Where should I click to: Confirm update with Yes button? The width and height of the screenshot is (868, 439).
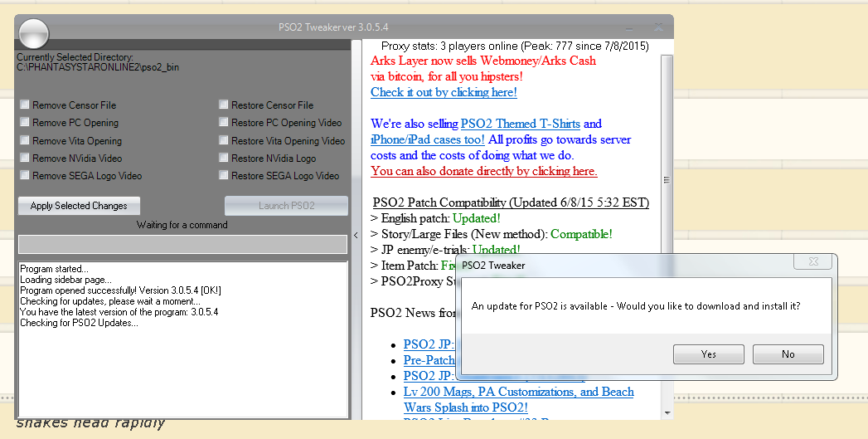[x=709, y=354]
